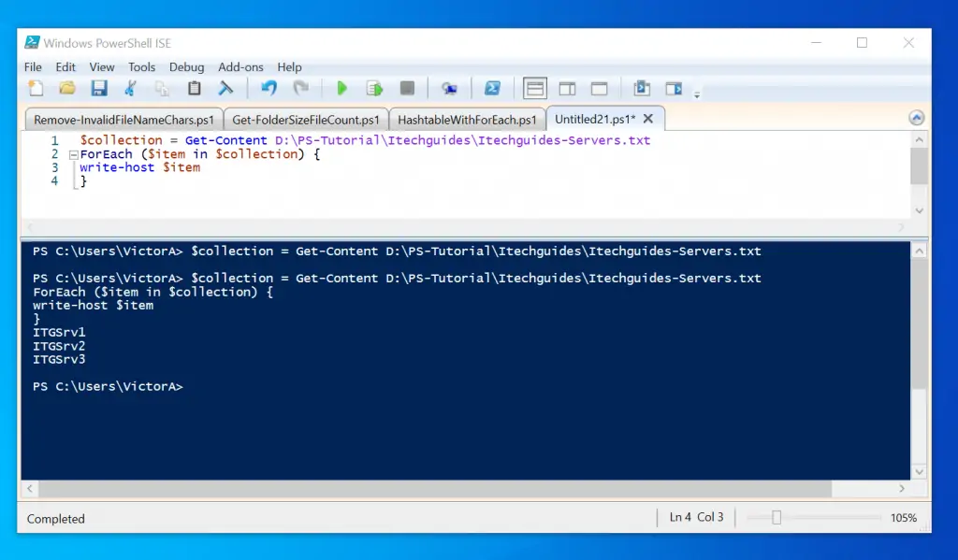
Task: Click the Cut scissors icon
Action: 131,89
